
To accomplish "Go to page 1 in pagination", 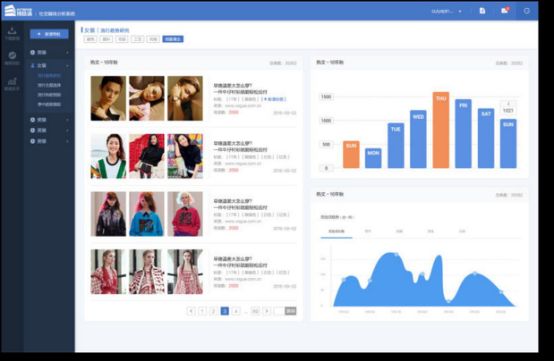I will [x=202, y=311].
